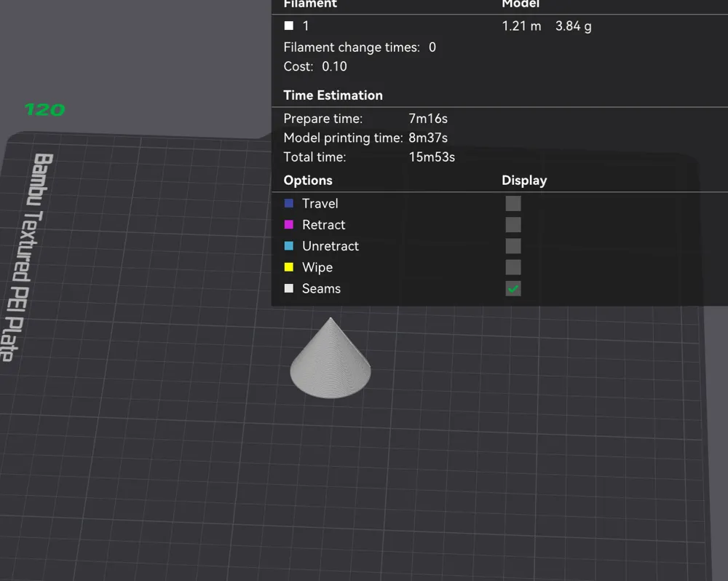Click the magenta Retract color swatch
This screenshot has width=728, height=581.
tap(289, 225)
